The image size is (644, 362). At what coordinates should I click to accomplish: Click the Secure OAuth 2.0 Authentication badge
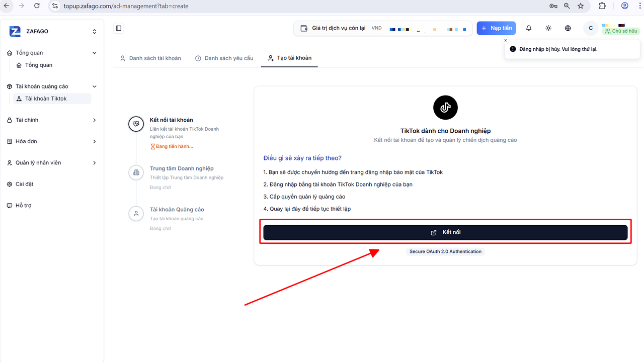(x=445, y=251)
